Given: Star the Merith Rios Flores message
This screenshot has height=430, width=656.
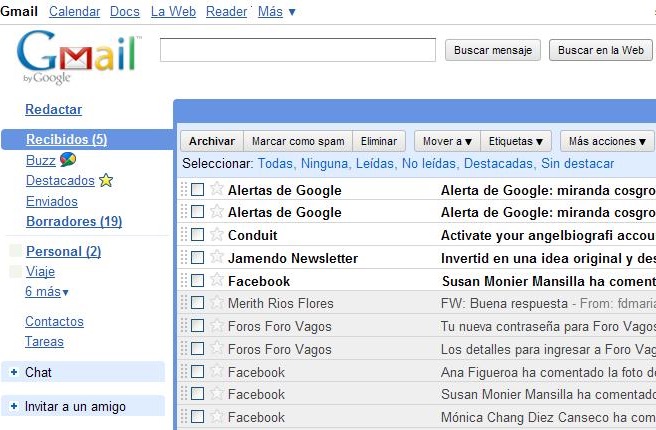Looking at the screenshot, I should tap(217, 302).
